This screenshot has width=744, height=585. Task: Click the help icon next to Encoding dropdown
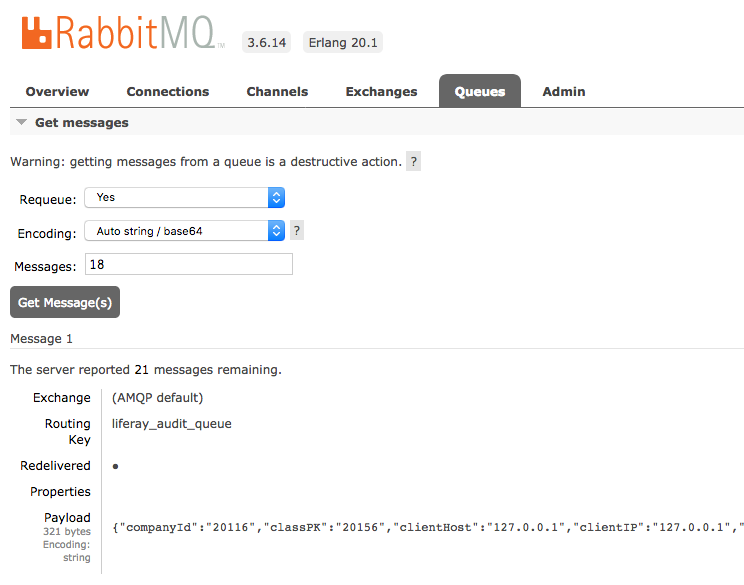296,231
